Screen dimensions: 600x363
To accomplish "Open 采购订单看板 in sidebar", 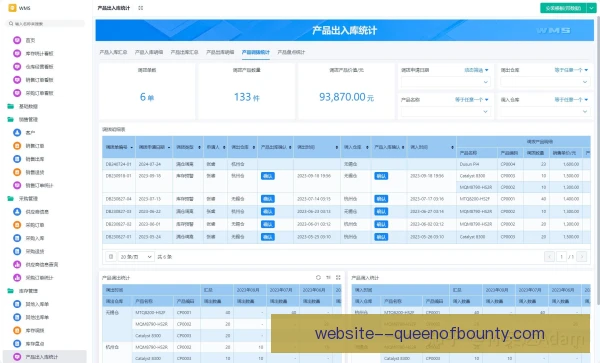I will pyautogui.click(x=39, y=93).
